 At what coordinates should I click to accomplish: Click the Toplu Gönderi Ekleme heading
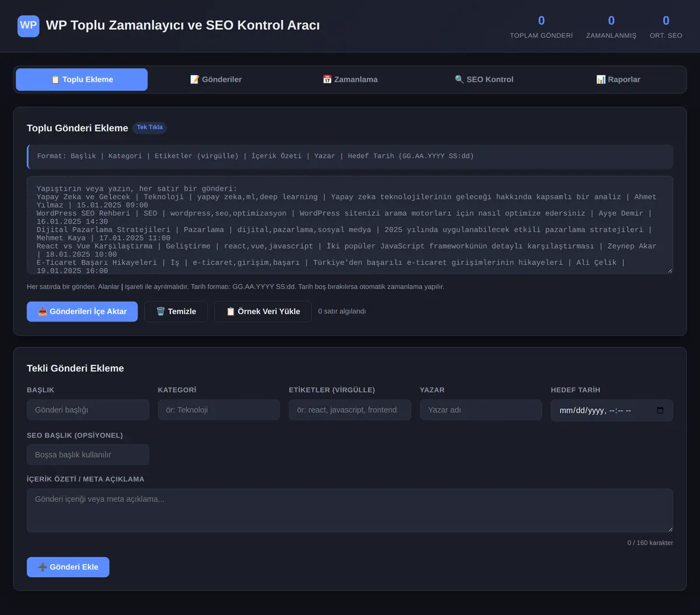pos(78,128)
